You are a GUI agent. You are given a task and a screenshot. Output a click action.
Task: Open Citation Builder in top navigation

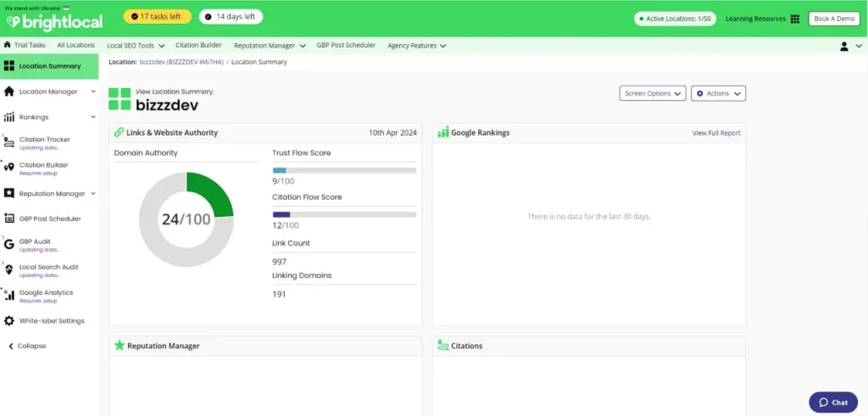(x=198, y=46)
